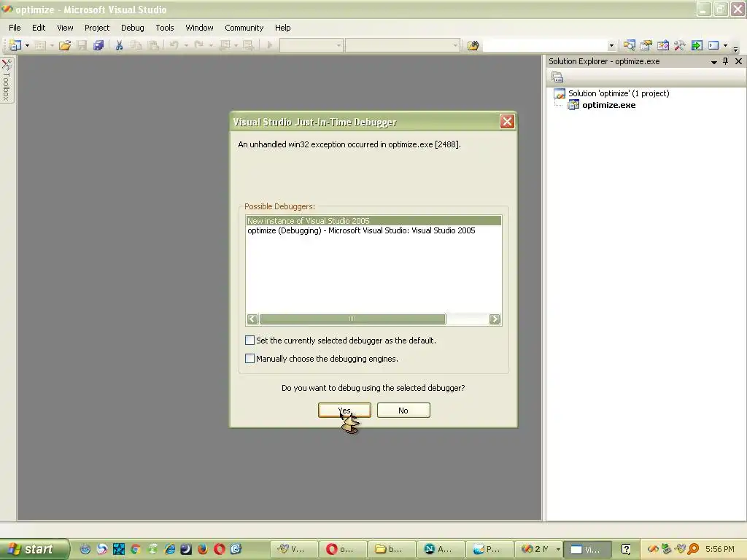Open Solution Explorer from the toolbar
Screen dimensions: 747x560
tap(629, 45)
